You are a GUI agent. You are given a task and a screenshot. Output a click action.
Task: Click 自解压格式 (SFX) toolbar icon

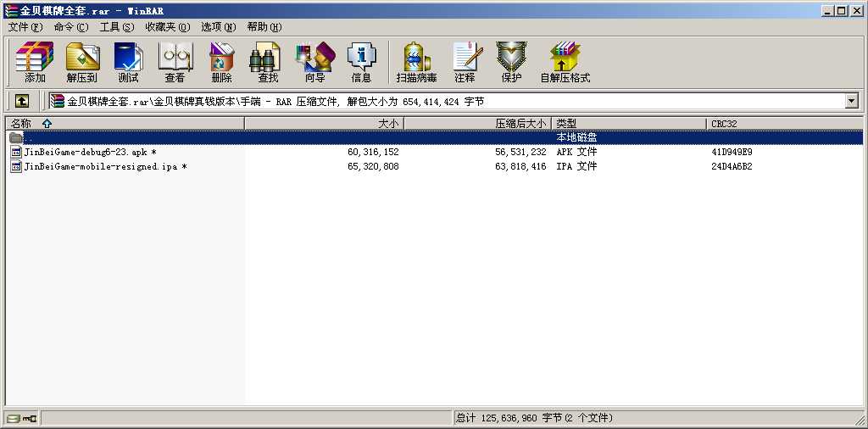pos(565,61)
